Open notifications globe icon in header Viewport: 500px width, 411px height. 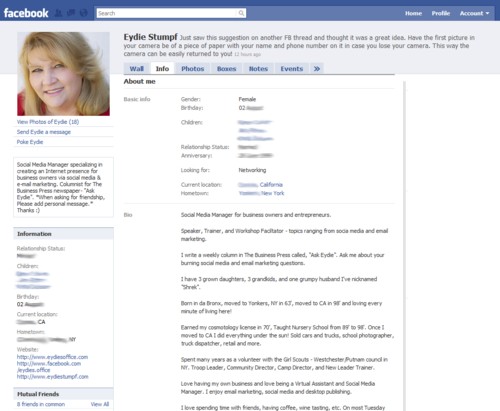[x=83, y=13]
